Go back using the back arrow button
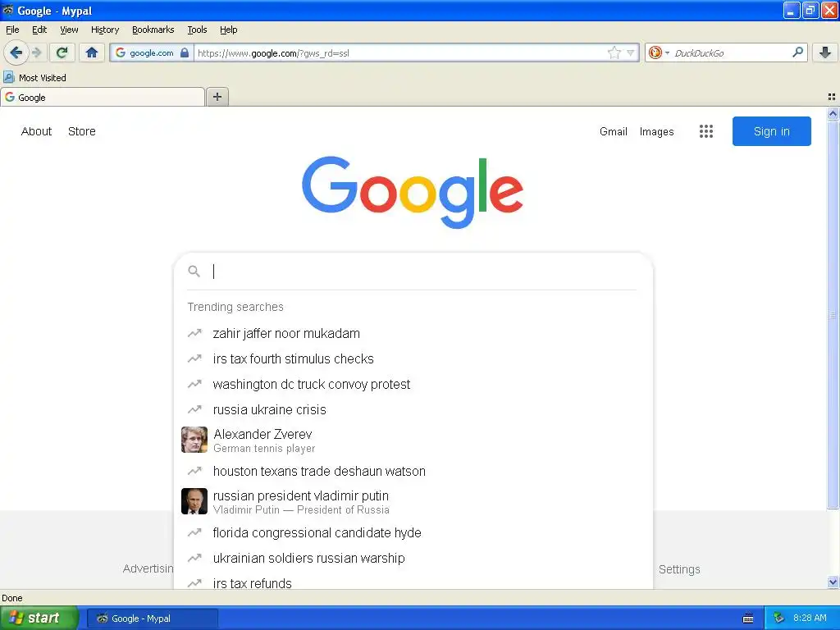The width and height of the screenshot is (840, 630). tap(16, 52)
